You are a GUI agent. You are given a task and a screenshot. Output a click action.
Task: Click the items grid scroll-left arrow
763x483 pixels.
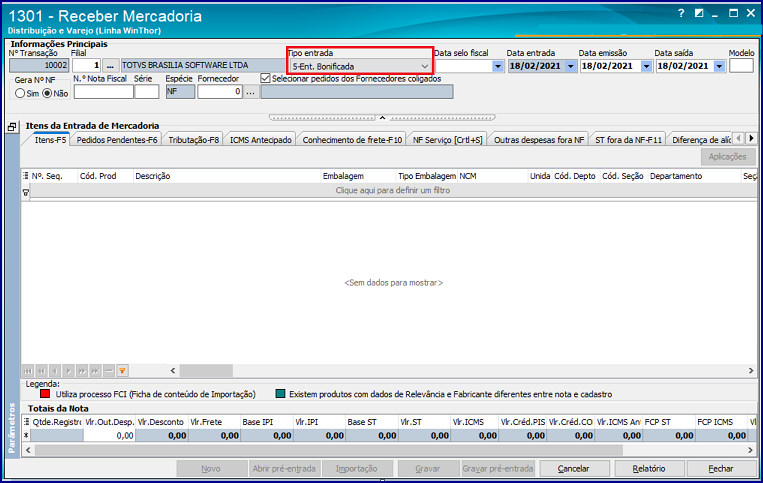(173, 371)
